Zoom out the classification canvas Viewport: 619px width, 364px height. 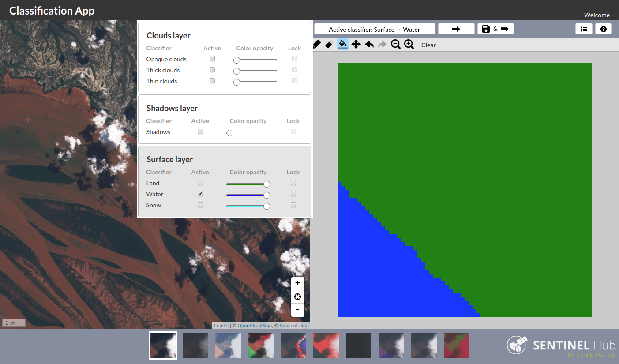pyautogui.click(x=396, y=45)
